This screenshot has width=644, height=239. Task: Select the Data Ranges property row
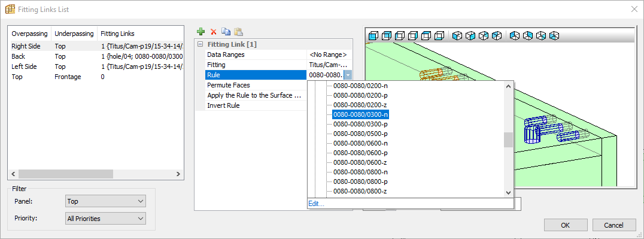coord(256,55)
